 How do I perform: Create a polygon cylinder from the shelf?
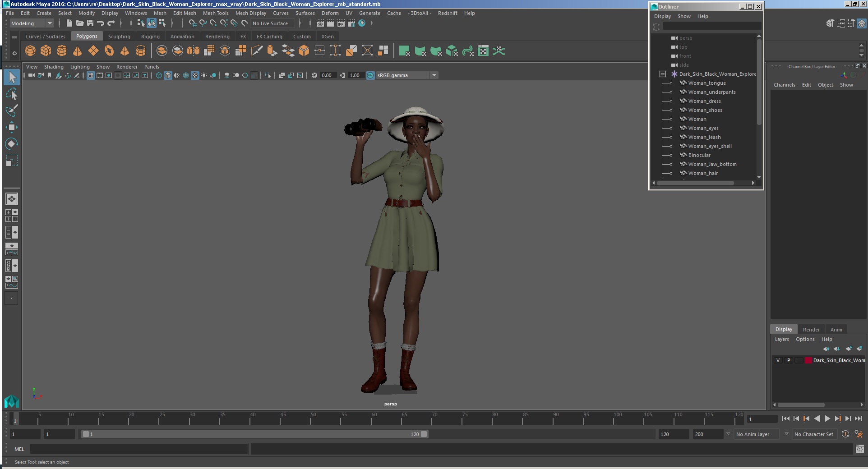pos(62,51)
